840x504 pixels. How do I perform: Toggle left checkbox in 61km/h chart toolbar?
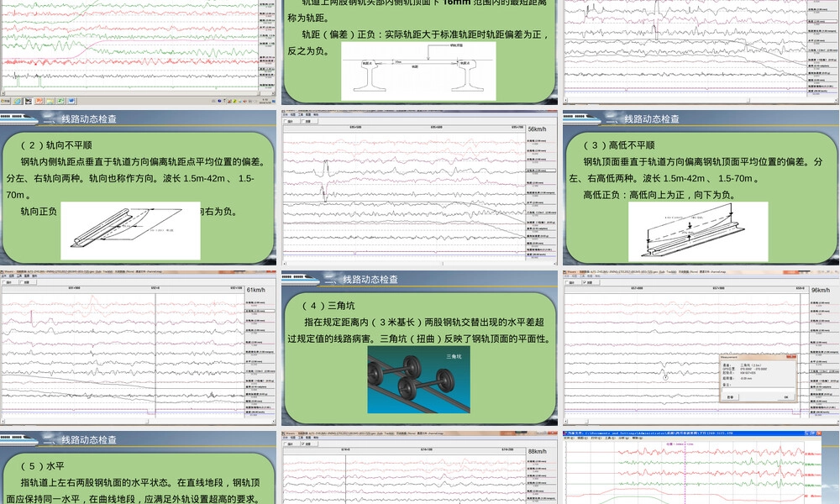point(3,282)
